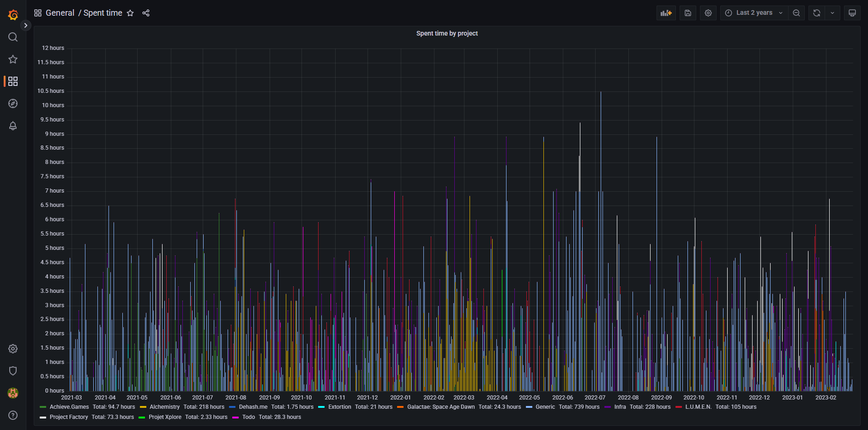The height and width of the screenshot is (430, 868).
Task: Open the refresh interval dropdown
Action: [832, 13]
